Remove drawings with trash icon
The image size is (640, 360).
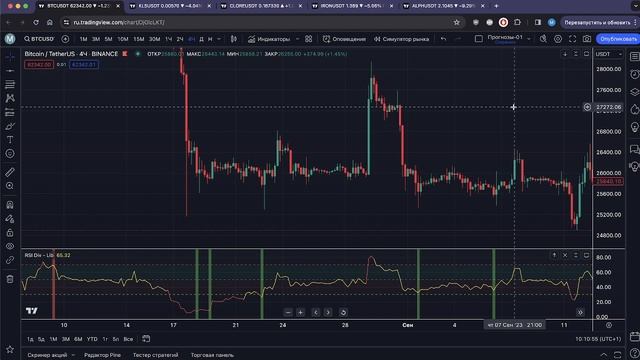coord(10,279)
